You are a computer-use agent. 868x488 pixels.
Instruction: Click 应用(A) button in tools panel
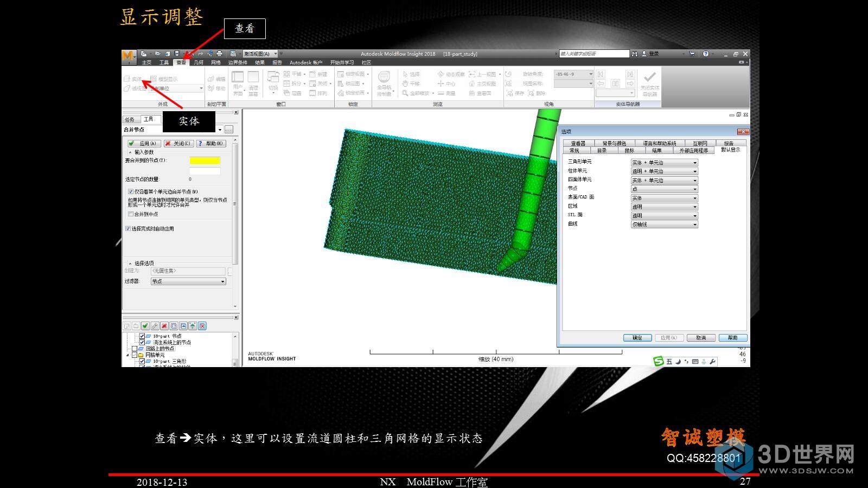point(143,143)
